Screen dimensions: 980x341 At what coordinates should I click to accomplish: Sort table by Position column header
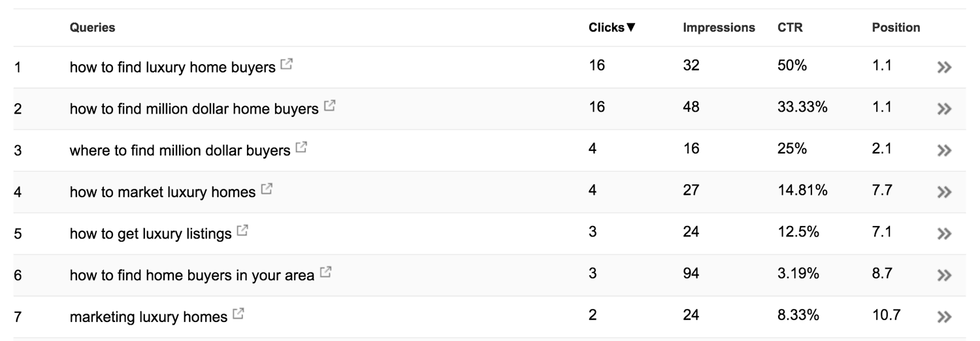coord(896,27)
